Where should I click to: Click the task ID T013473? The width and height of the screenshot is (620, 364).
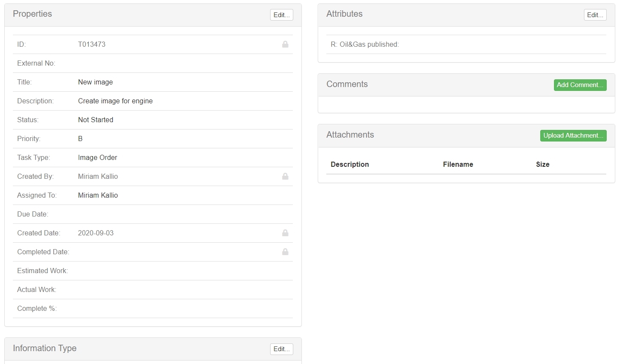tap(91, 44)
